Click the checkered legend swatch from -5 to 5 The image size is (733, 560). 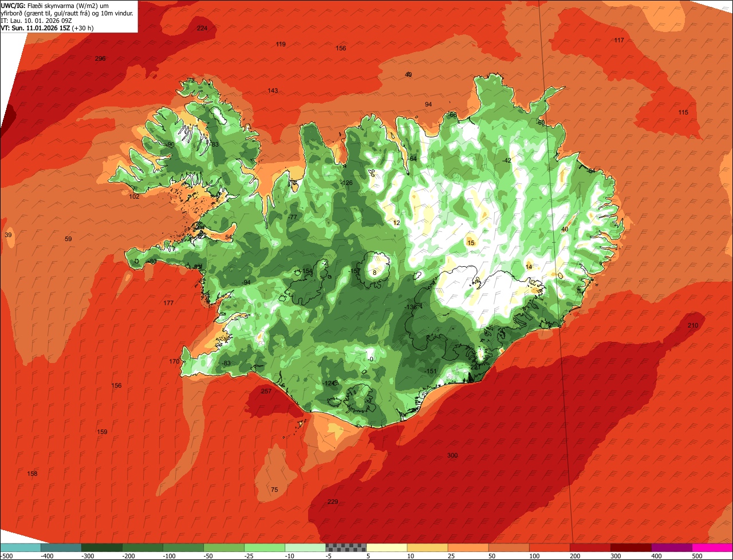(x=346, y=547)
